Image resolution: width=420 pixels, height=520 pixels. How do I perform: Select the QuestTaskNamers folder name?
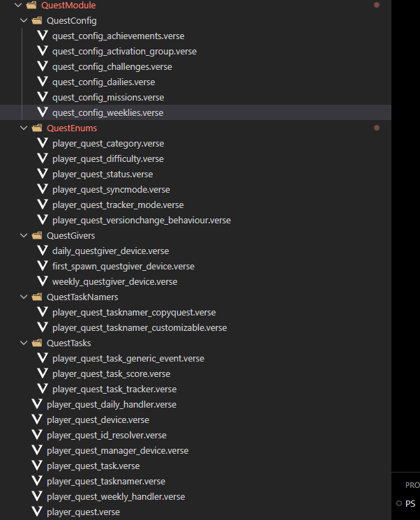(82, 297)
